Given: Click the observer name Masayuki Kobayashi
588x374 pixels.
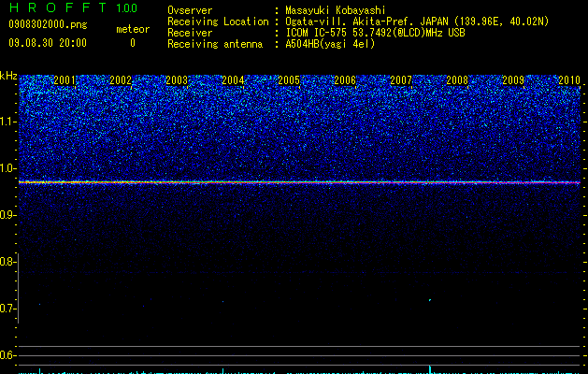Looking at the screenshot, I should [x=336, y=10].
